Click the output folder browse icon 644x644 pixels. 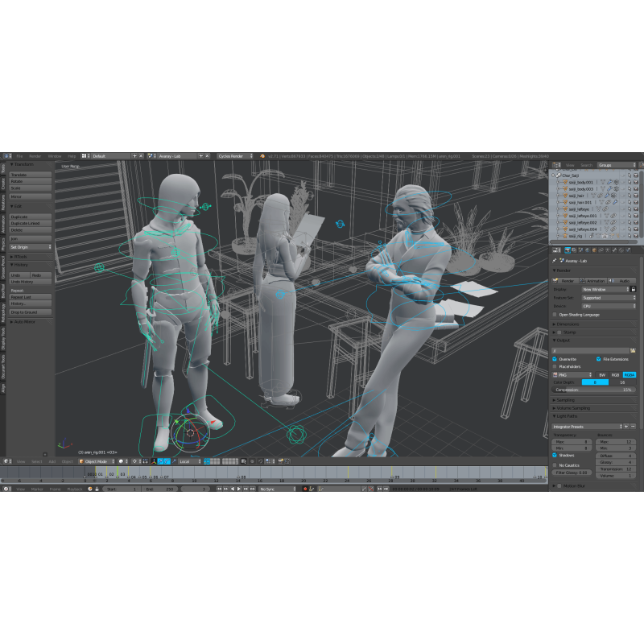633,350
